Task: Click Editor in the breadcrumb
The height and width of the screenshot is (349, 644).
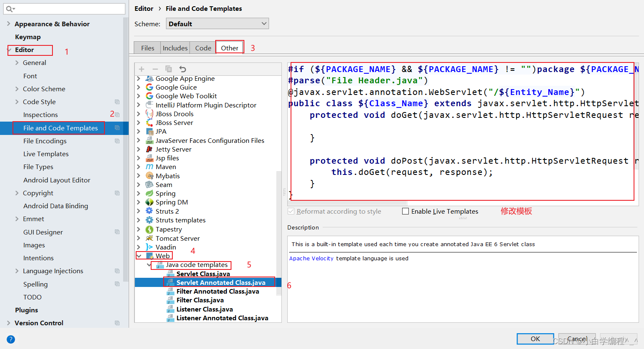Action: tap(144, 8)
